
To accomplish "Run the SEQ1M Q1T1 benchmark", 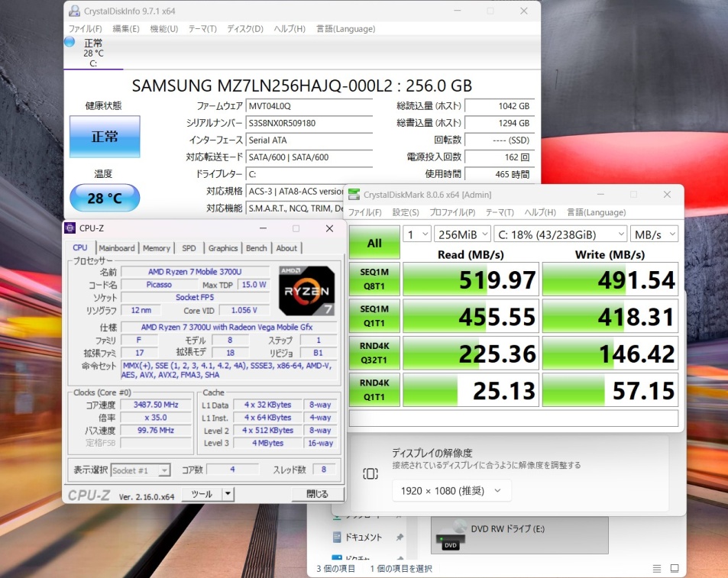I will [374, 316].
